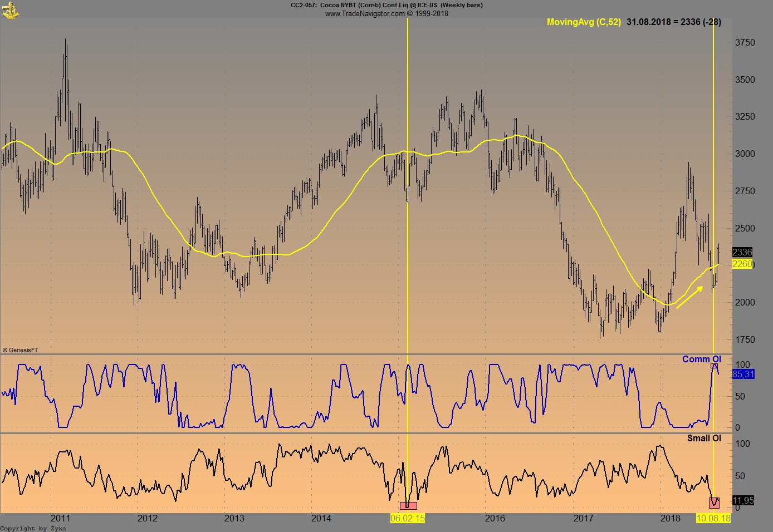Expand the 10.08.18 date marker
The image size is (773, 532).
[x=715, y=518]
